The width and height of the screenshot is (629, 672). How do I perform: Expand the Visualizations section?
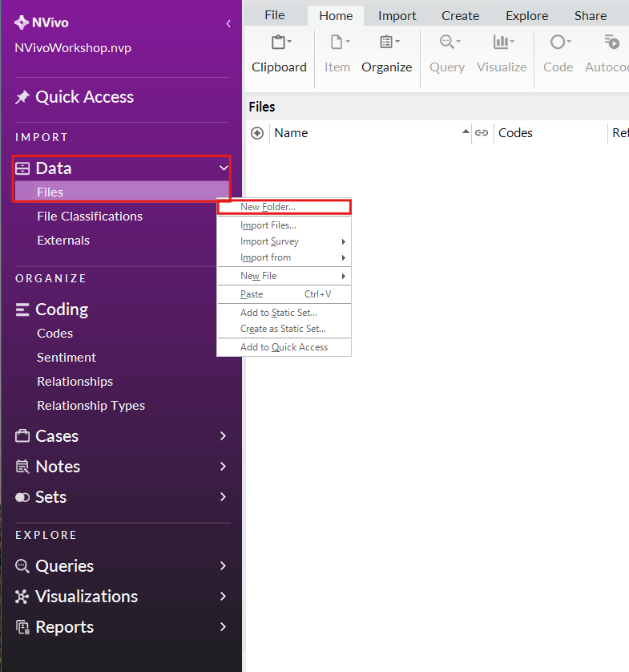(223, 596)
